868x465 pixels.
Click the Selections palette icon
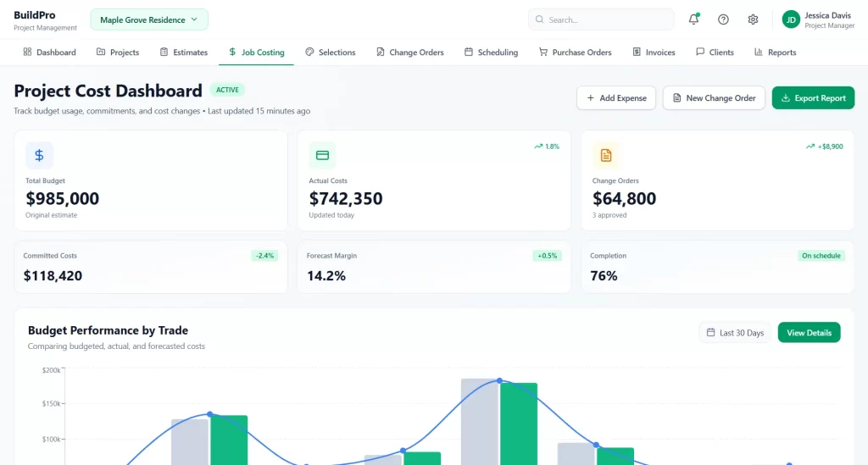309,52
